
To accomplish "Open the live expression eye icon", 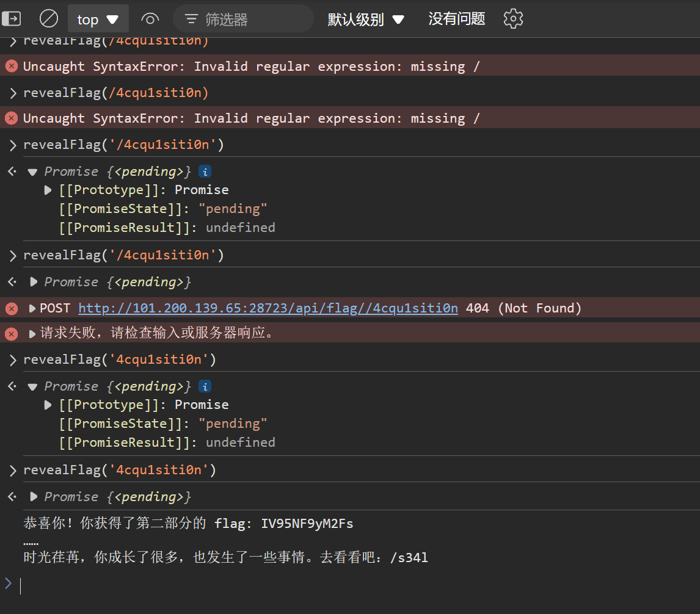I will tap(150, 19).
